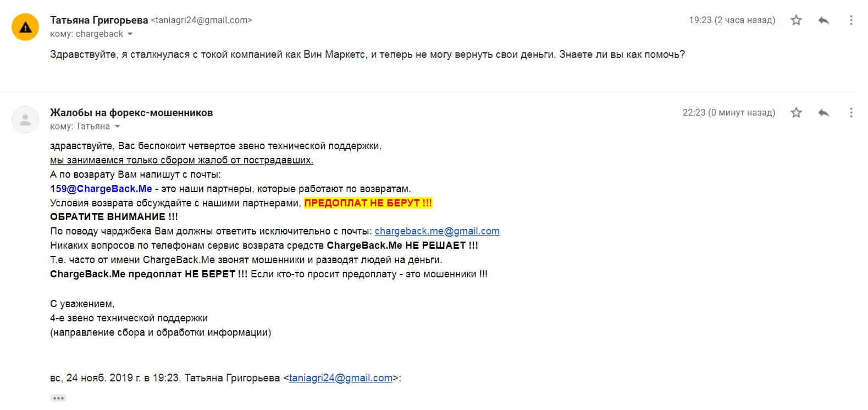Open taniagri24@gmail.com link in quoted header
Viewport: 868px width, 410px height.
point(341,378)
